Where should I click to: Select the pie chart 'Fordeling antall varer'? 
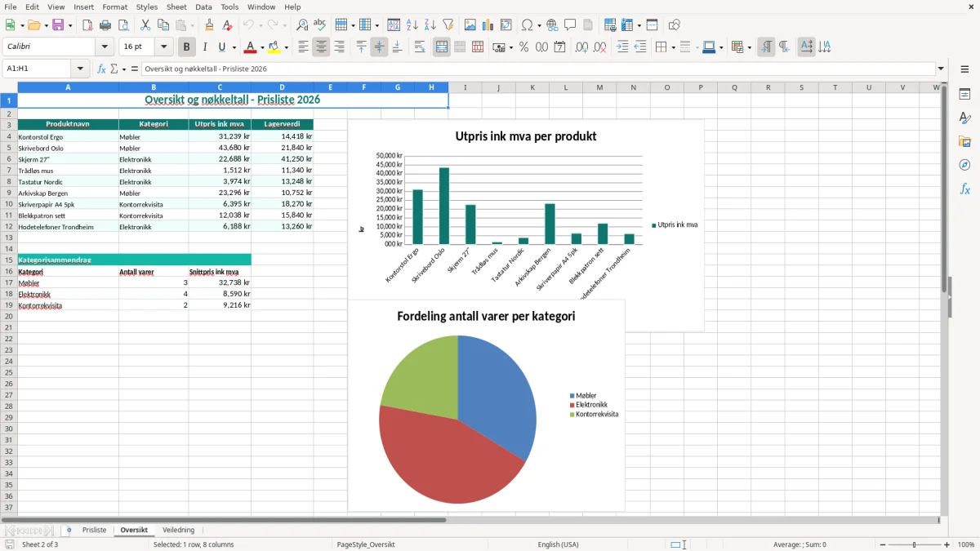coord(486,406)
